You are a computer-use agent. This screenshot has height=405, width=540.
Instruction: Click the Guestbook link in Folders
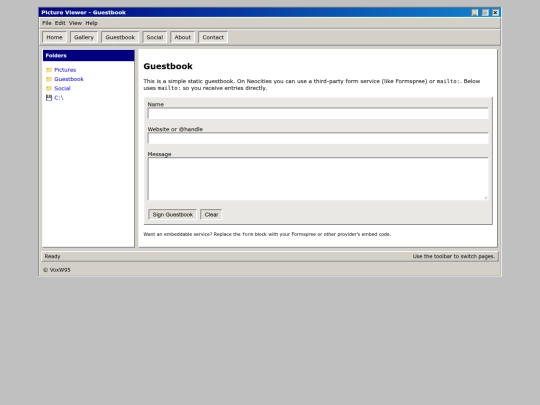[x=69, y=79]
